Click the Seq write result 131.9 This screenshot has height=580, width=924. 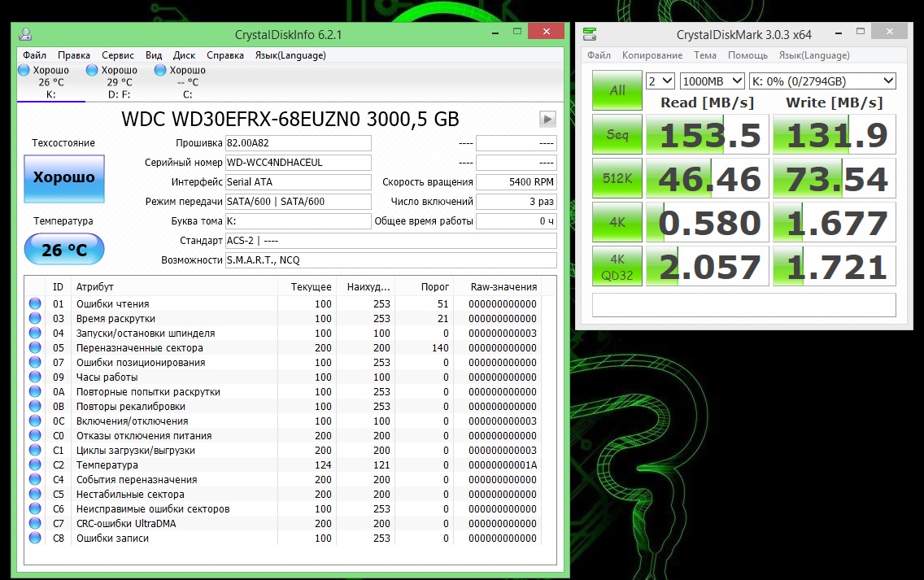coord(835,134)
